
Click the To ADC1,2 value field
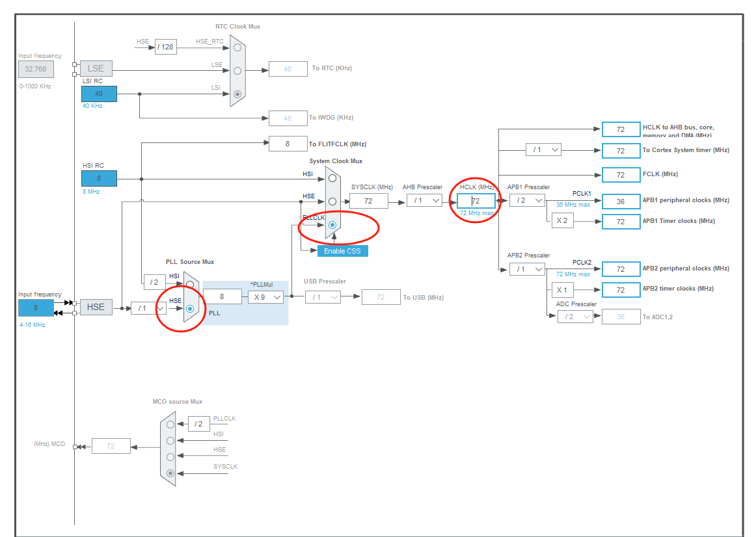click(621, 317)
